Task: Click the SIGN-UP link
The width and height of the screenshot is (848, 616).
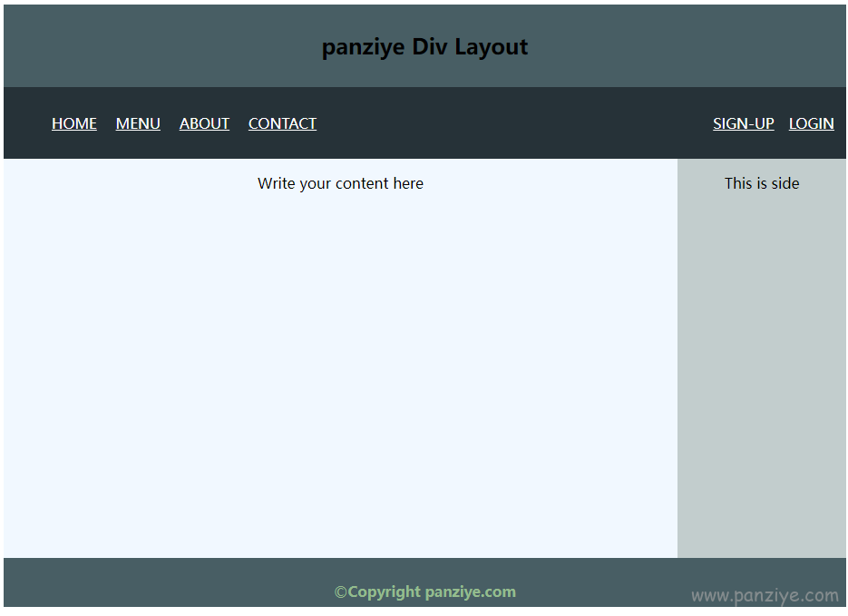Action: (743, 124)
